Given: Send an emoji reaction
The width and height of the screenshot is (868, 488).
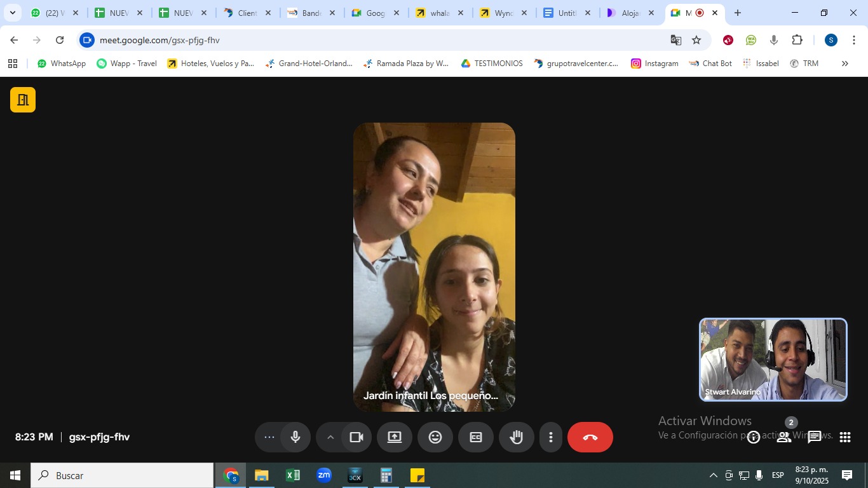Looking at the screenshot, I should click(435, 437).
